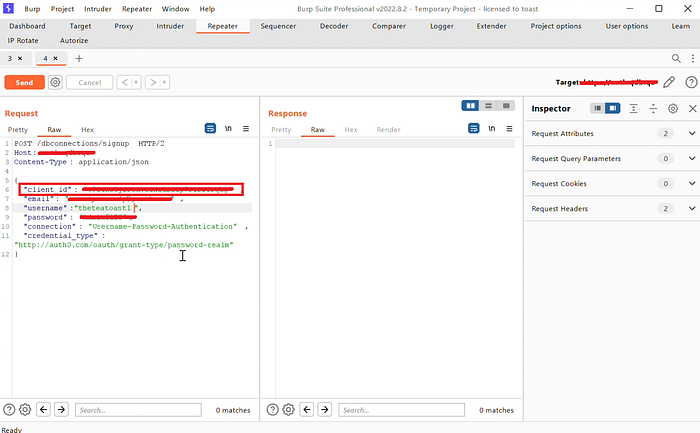Collapse all Inspector sections icon
700x433 pixels.
coord(653,108)
